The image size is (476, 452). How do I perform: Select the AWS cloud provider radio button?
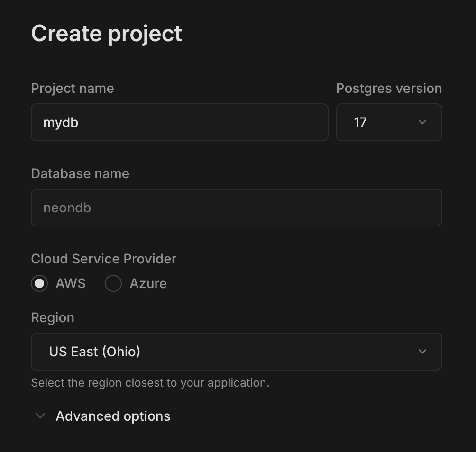point(39,283)
